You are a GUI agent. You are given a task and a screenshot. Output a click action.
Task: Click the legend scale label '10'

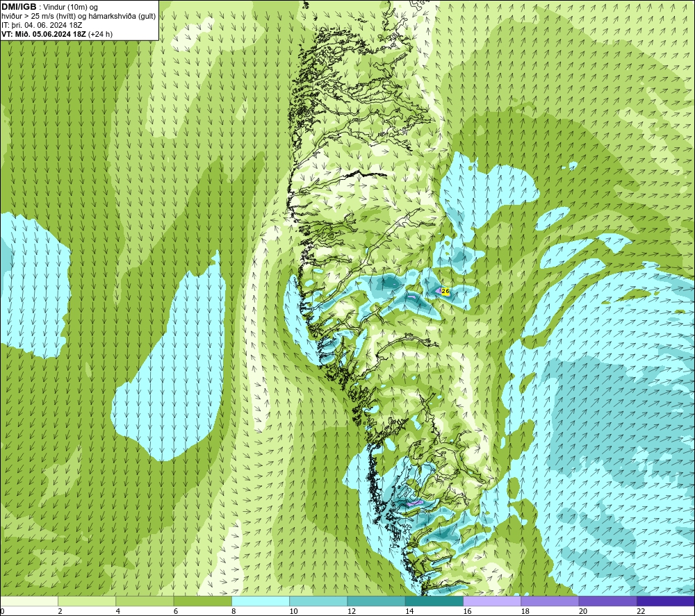(293, 611)
